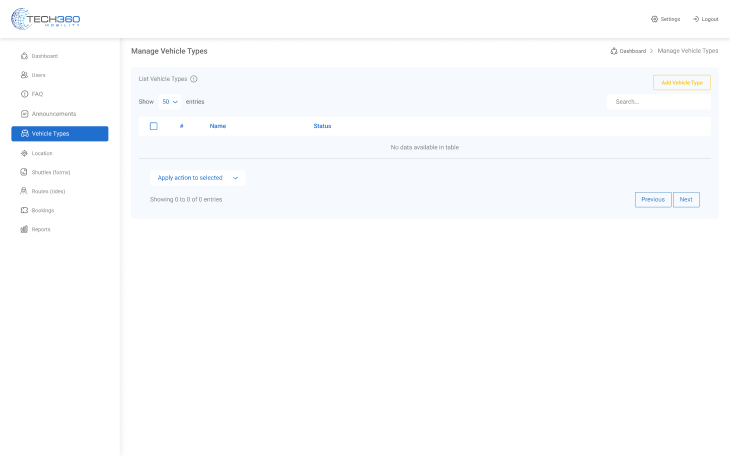Image resolution: width=730 pixels, height=457 pixels.
Task: Select Announcements in sidebar
Action: pyautogui.click(x=60, y=114)
